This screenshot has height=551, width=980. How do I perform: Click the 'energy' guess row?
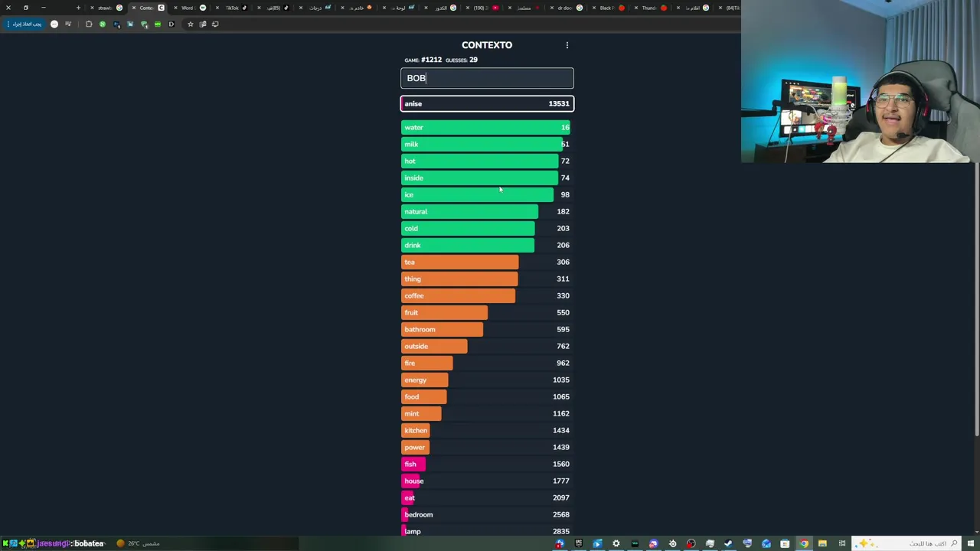(487, 380)
